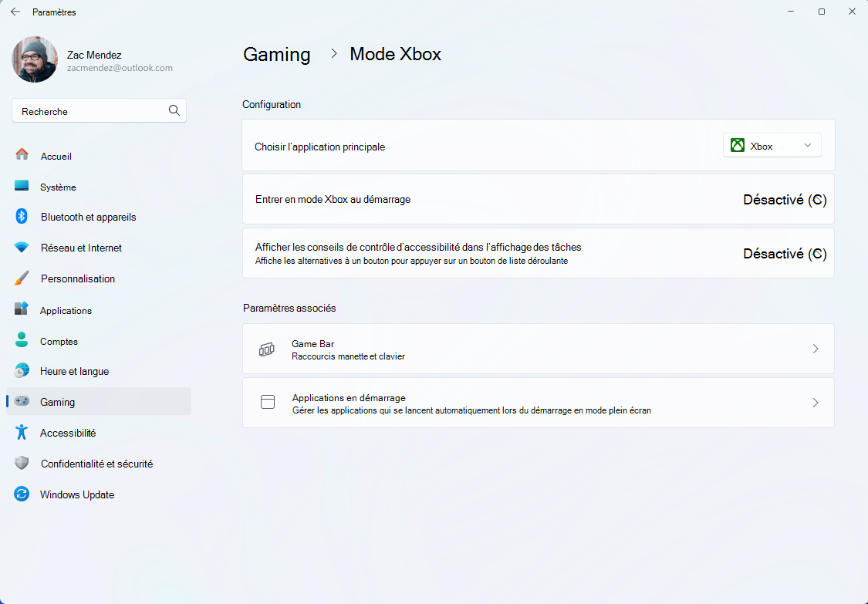Click the back arrow icon
The width and height of the screenshot is (868, 604).
tap(15, 12)
